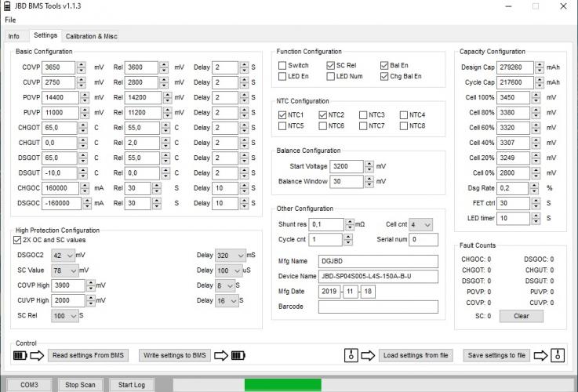Click the arrow icon right of Write settings

[x=221, y=355]
